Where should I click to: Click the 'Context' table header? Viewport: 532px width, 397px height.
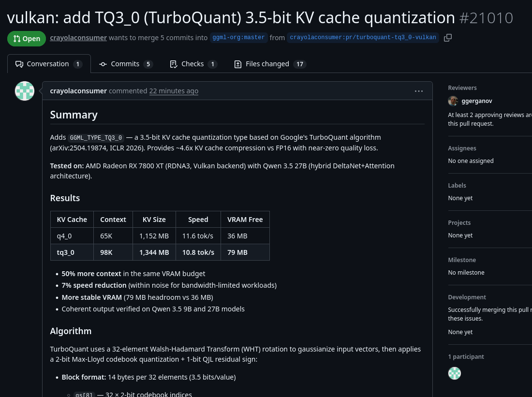click(x=113, y=220)
